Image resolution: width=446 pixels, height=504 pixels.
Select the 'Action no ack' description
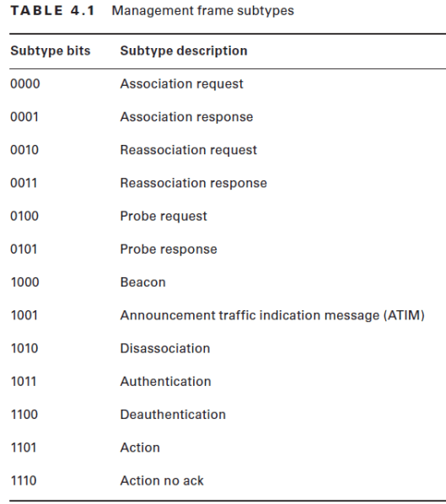[162, 481]
